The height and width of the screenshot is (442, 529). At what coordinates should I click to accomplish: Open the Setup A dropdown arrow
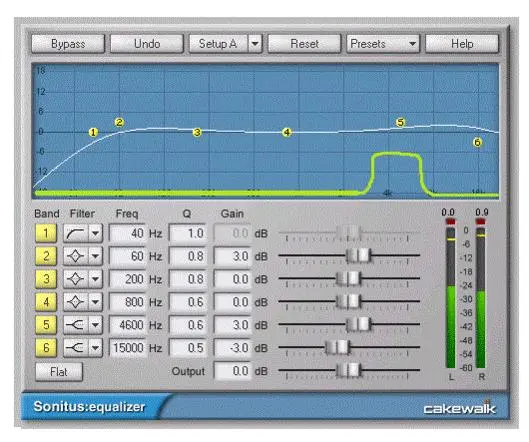pyautogui.click(x=255, y=44)
